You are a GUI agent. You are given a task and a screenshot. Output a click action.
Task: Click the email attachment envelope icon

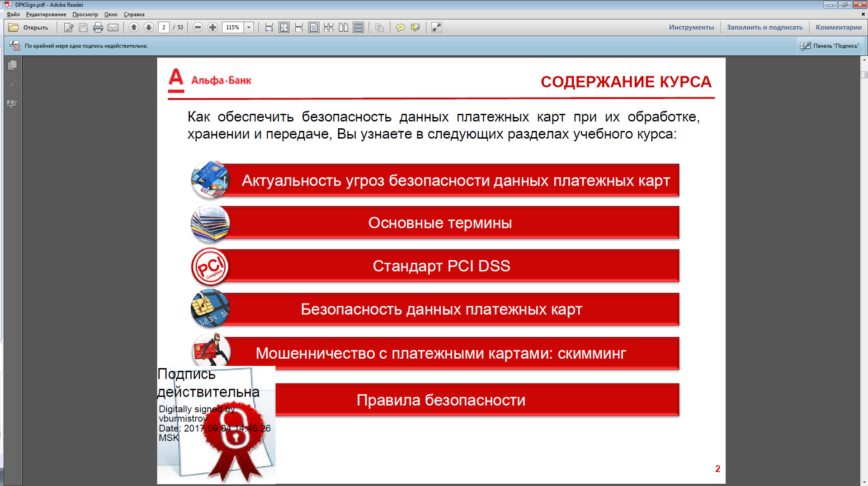click(113, 28)
